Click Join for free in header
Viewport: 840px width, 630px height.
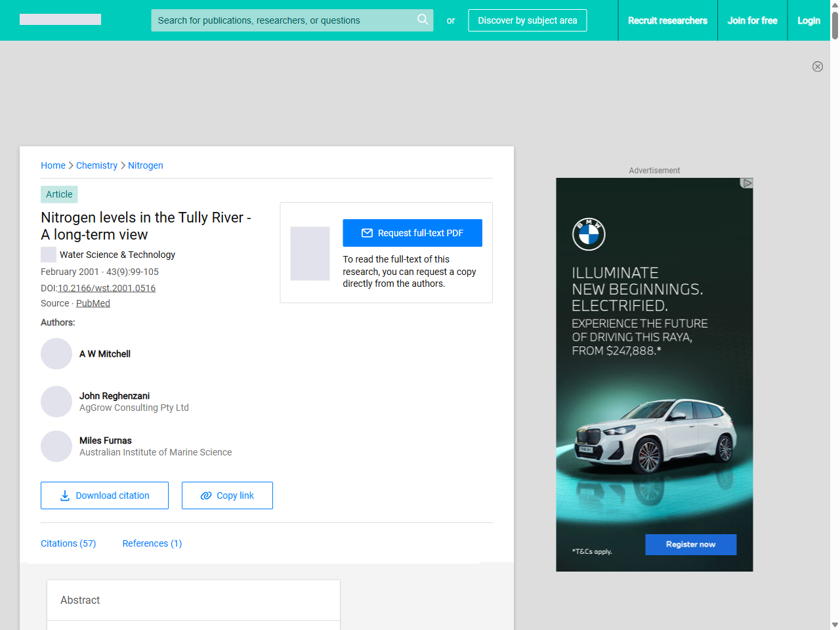(x=752, y=20)
